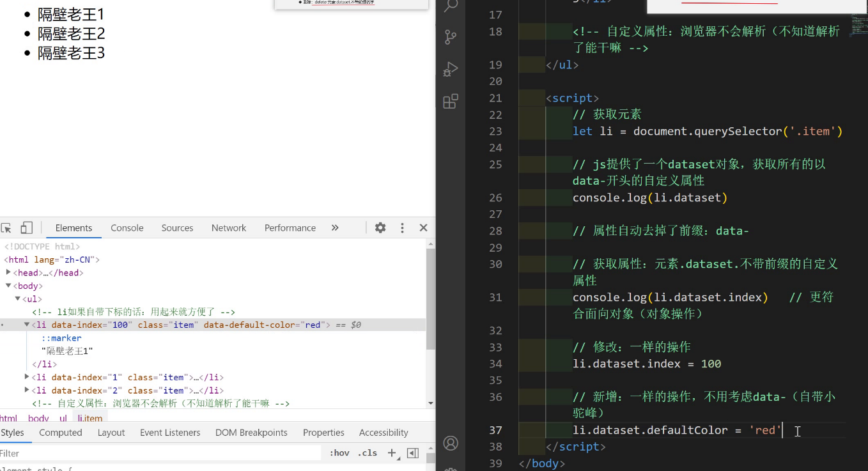Click html in the DOM breadcrumb
Image resolution: width=868 pixels, height=471 pixels.
[x=8, y=418]
